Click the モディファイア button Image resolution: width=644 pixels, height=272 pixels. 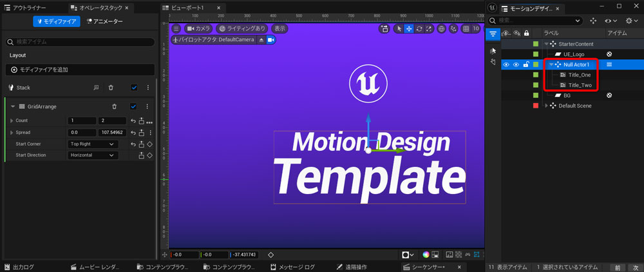(x=56, y=21)
